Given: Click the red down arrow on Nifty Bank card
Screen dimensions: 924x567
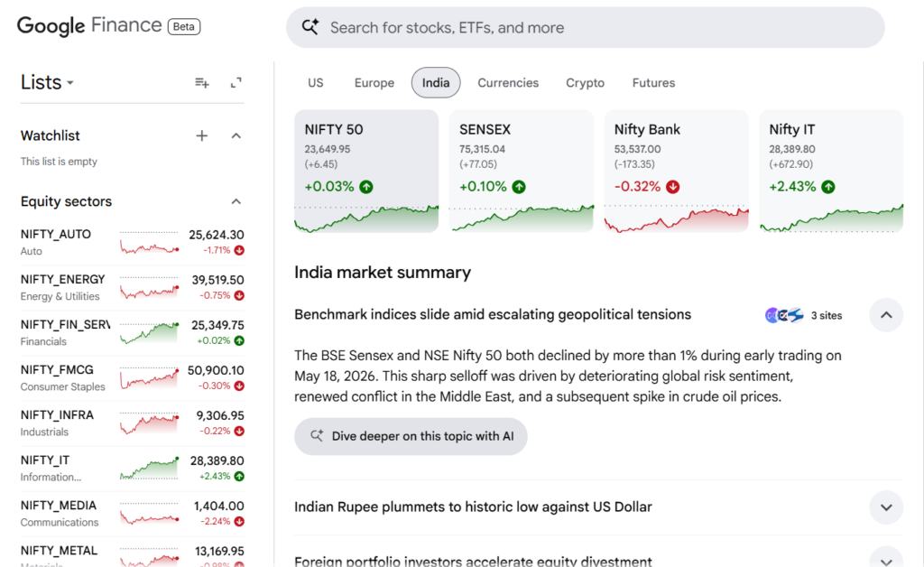Looking at the screenshot, I should tap(673, 187).
